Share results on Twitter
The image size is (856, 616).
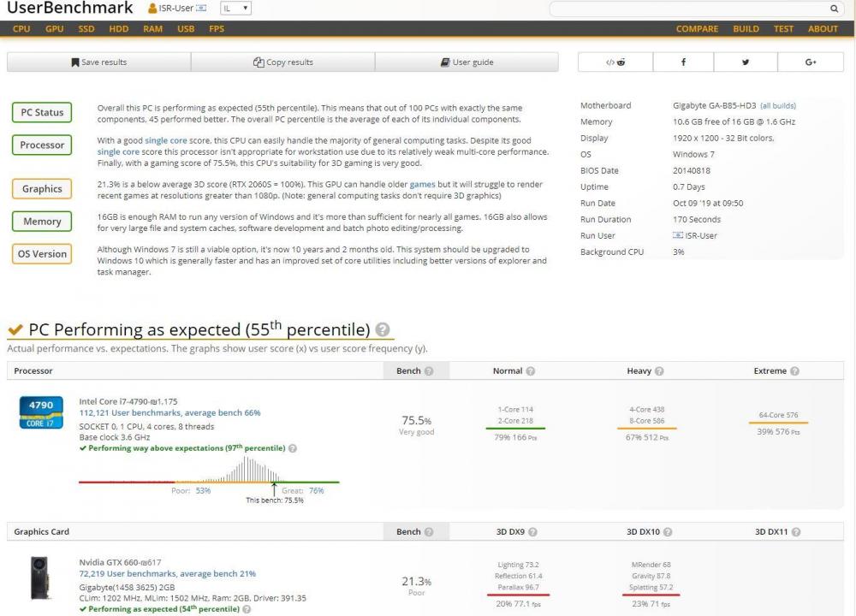pyautogui.click(x=746, y=62)
